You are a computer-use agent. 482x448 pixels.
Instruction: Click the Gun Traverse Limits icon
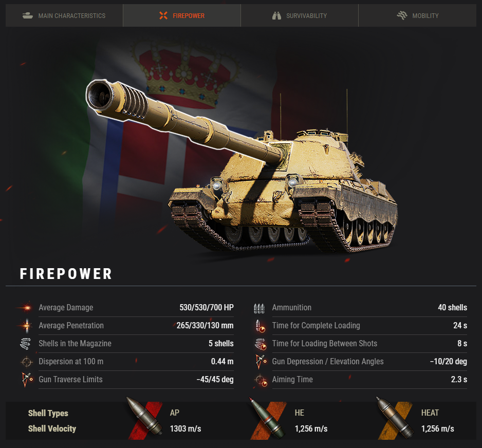pos(27,380)
